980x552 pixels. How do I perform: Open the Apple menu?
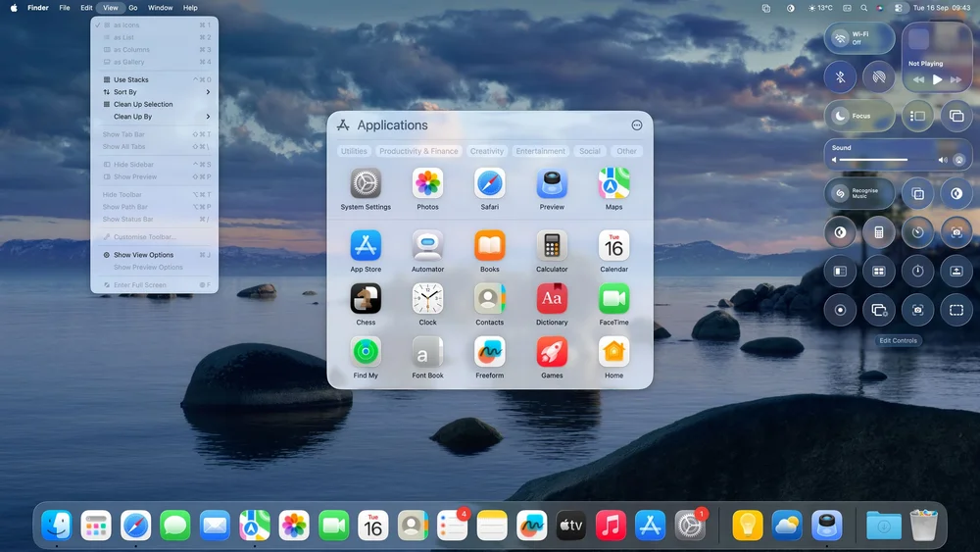(14, 8)
